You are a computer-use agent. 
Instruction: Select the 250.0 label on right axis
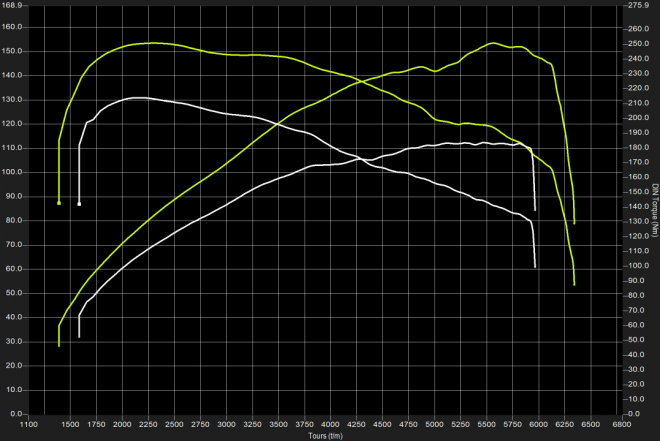[637, 44]
